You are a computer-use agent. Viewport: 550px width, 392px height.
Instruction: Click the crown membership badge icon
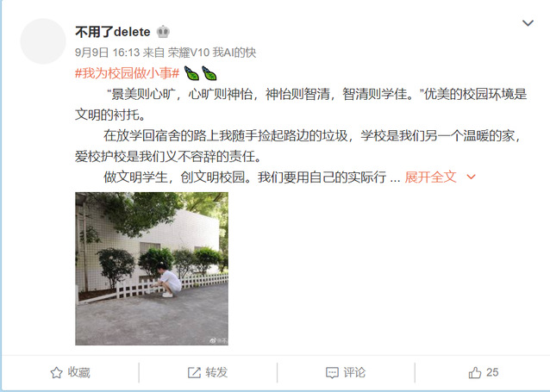click(x=163, y=32)
